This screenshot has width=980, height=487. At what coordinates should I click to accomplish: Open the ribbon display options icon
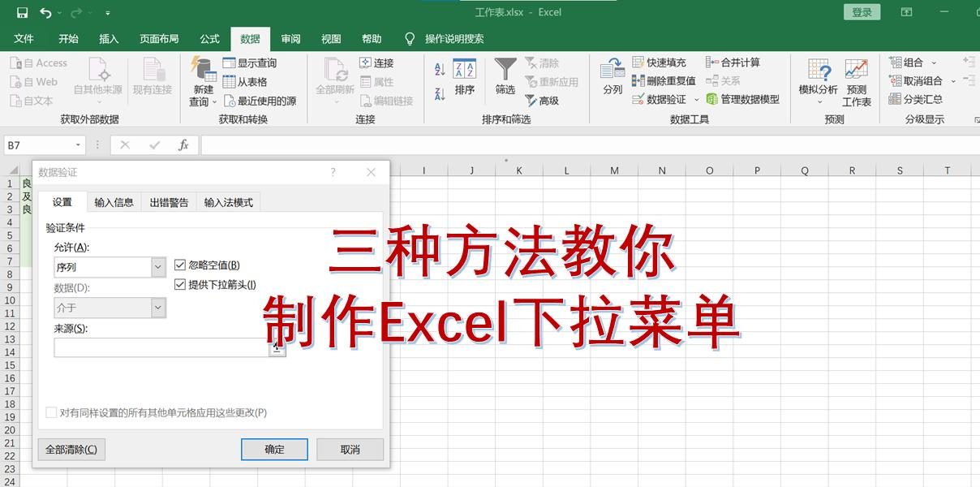(906, 12)
